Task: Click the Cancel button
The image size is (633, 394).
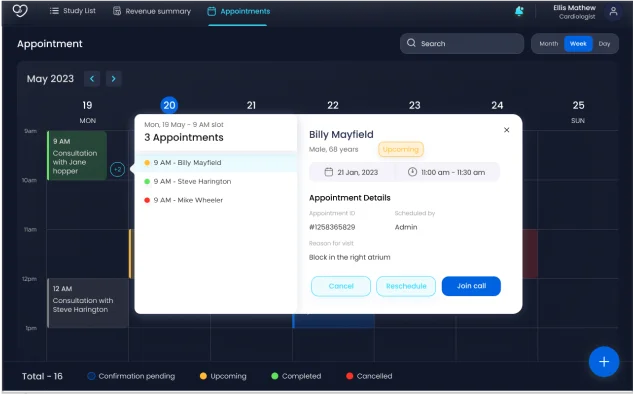Action: pyautogui.click(x=341, y=286)
